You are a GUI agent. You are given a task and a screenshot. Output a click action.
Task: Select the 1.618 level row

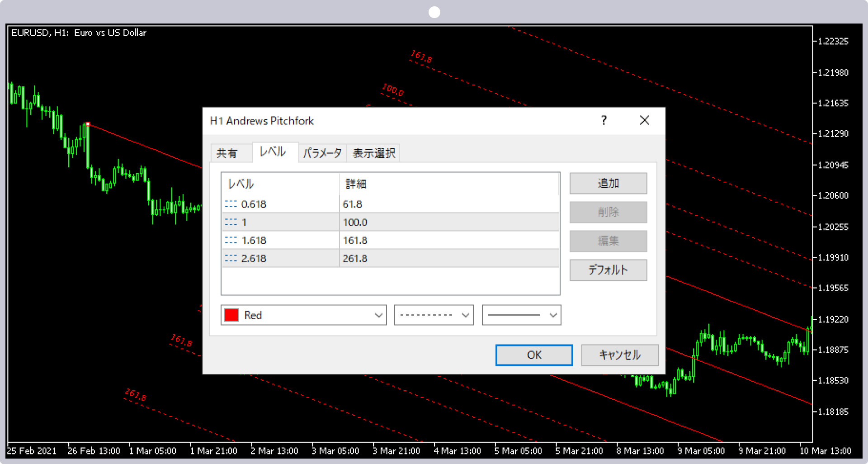pyautogui.click(x=391, y=240)
